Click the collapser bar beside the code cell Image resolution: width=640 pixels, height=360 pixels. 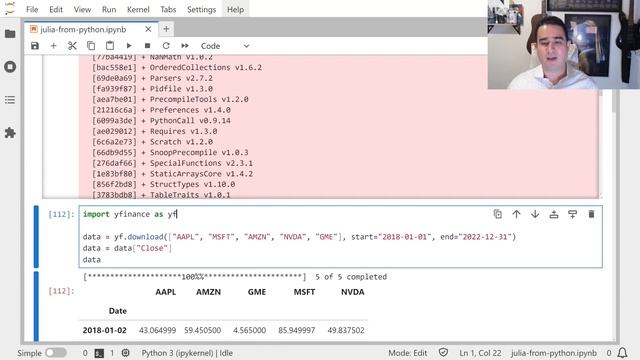tap(36, 237)
